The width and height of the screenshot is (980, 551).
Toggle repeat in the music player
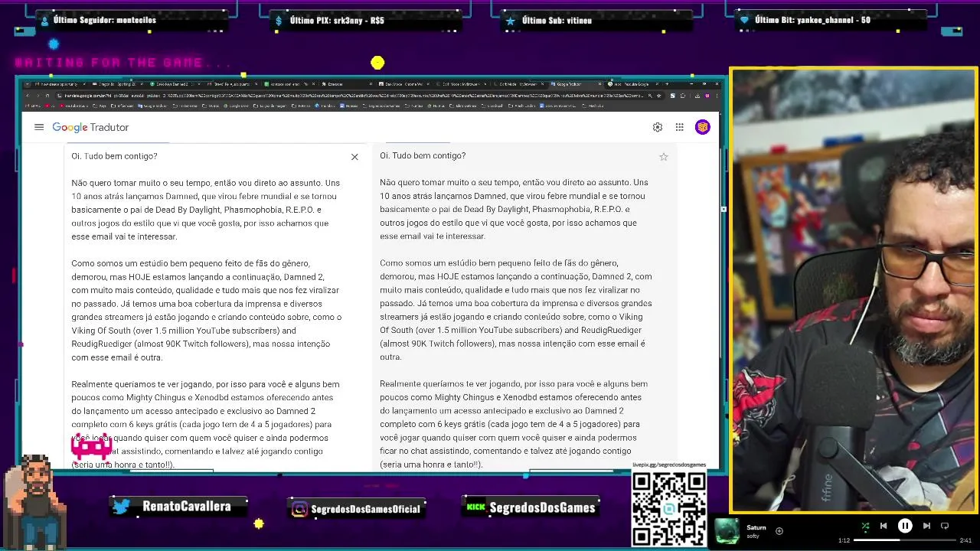[x=945, y=526]
